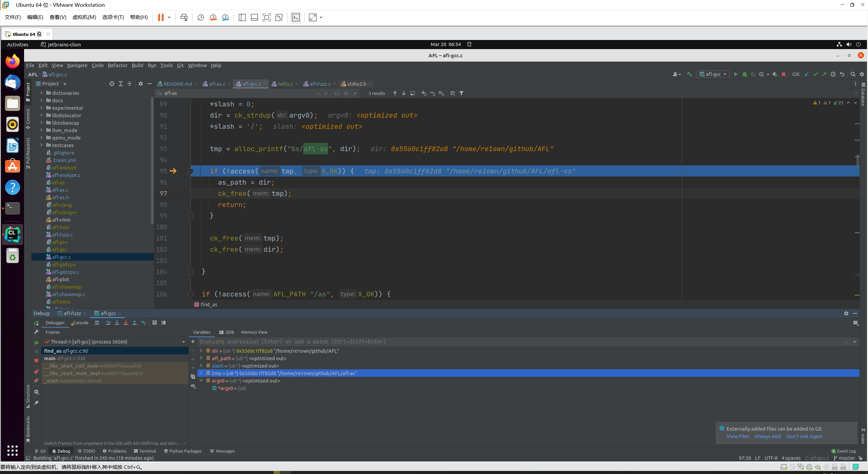The height and width of the screenshot is (474, 868).
Task: Toggle Regex option in the find bar
Action: click(355, 94)
